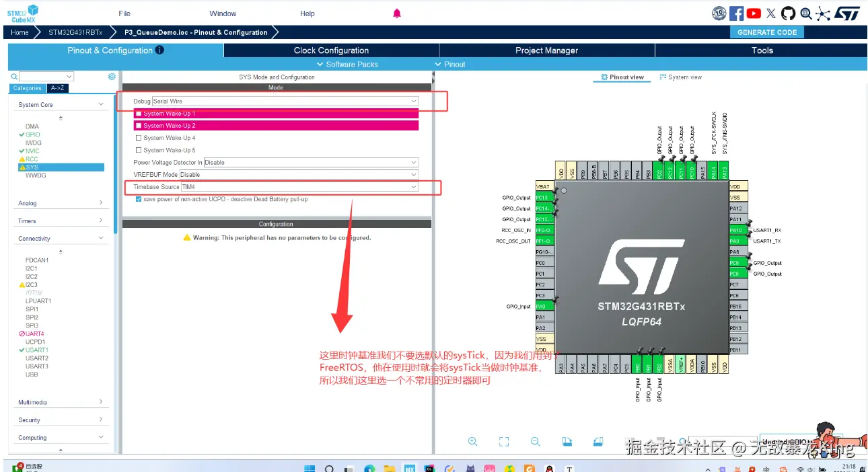Toggle System Wake-Up 2 checkbox
868x472 pixels.
tap(139, 126)
